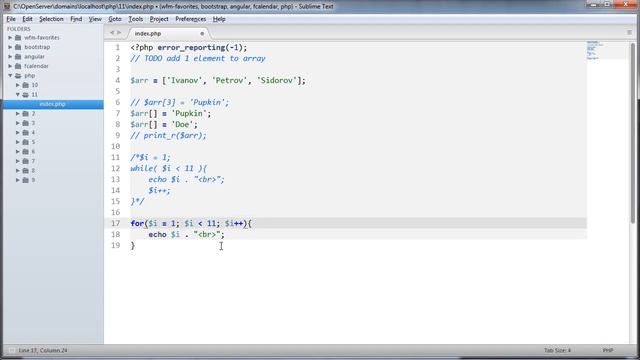The image size is (640, 360).
Task: Expand subfolder 6 arrow
Action: click(x=18, y=151)
